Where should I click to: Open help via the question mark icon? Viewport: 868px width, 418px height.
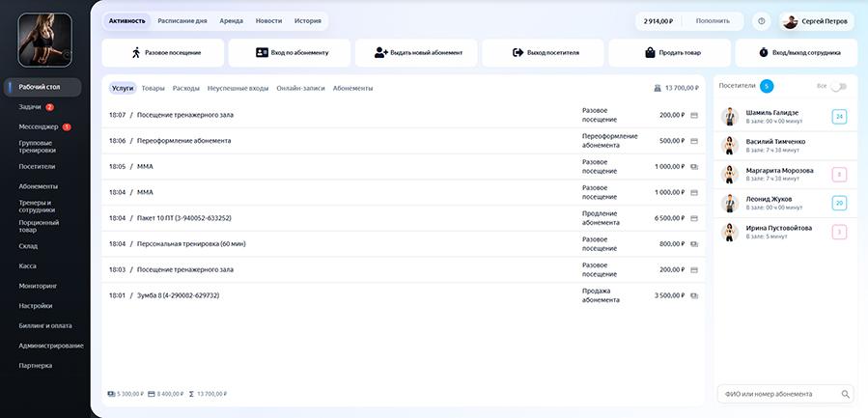761,21
